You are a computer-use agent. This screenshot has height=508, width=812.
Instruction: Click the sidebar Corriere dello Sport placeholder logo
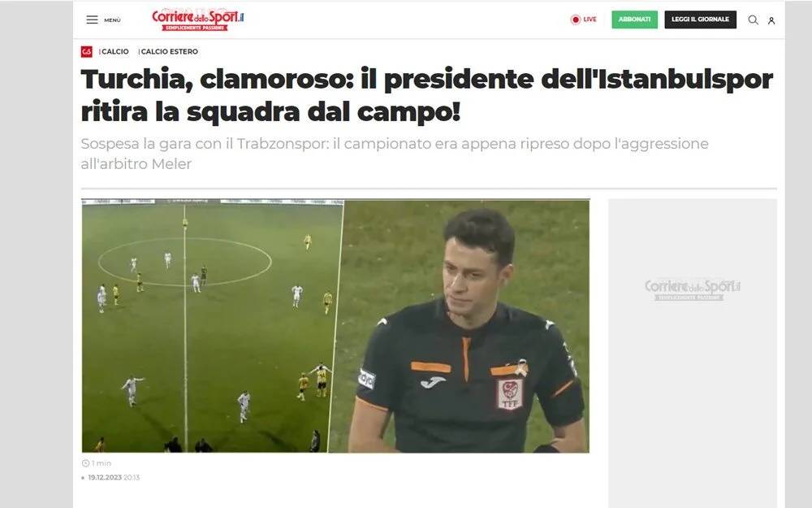693,289
